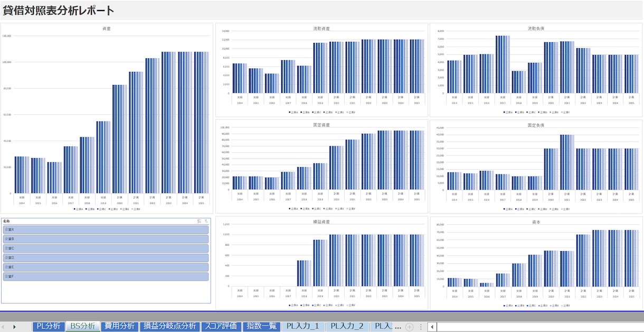Viewport: 644px width, 332px height.
Task: Click the legend of the 資産 chart
Action: (106, 209)
